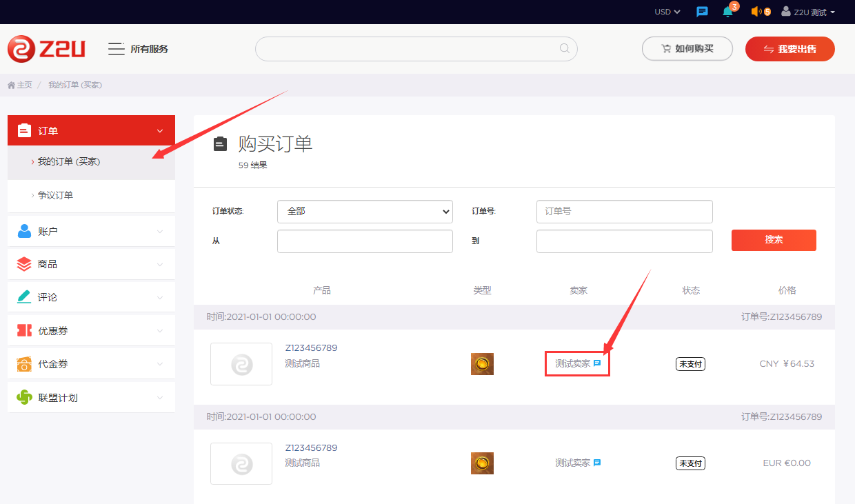The image size is (855, 504).
Task: Click the hamburger icon beside 所有服务
Action: [x=116, y=49]
